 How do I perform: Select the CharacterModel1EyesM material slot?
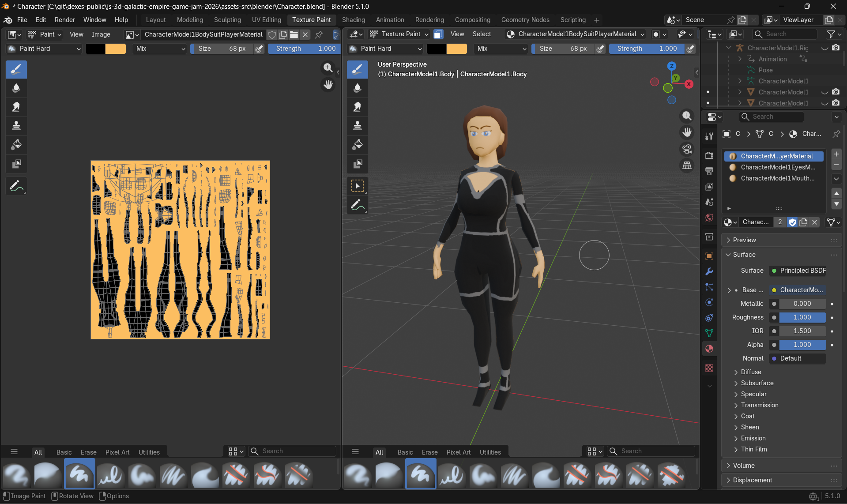click(777, 167)
